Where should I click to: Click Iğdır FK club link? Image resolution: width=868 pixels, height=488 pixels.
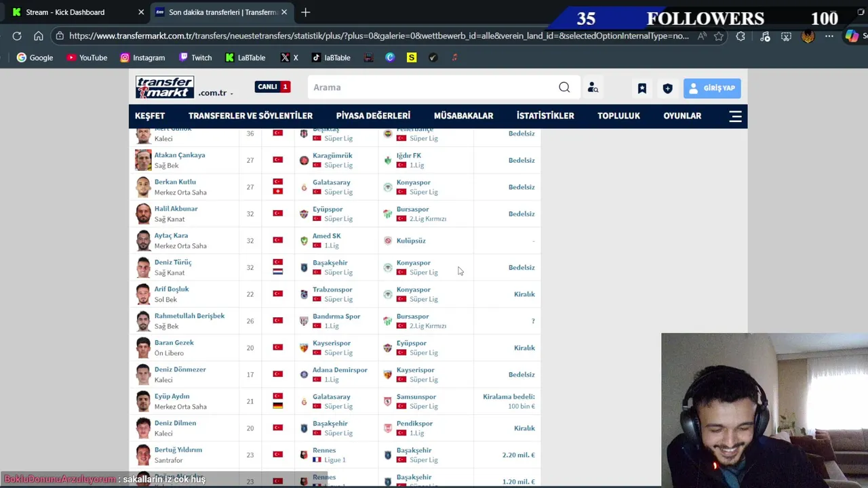tap(408, 155)
